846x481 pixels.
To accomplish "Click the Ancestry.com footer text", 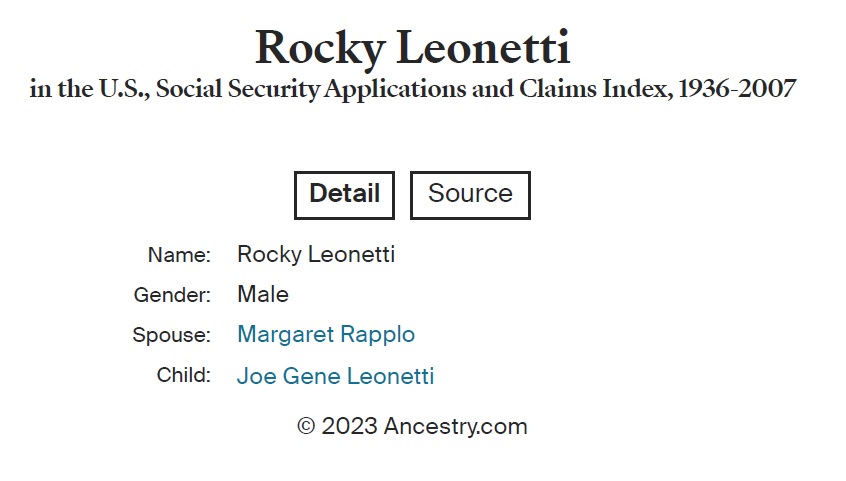I will coord(456,427).
